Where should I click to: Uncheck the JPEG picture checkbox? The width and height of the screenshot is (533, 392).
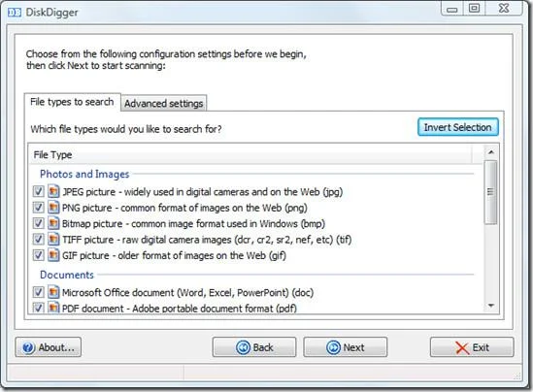point(38,191)
